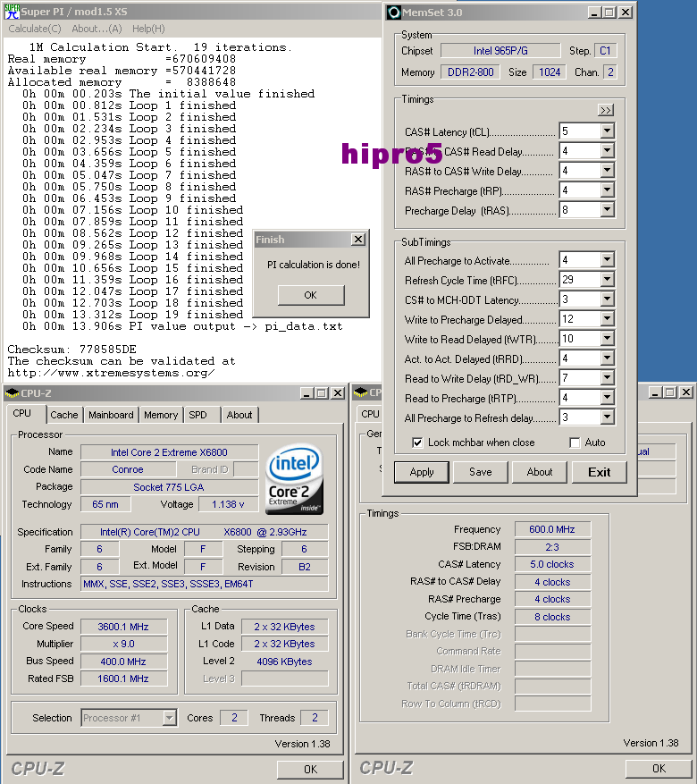
Task: Open Act. to Act. Delayed (tRRD) dropdown
Action: tap(607, 358)
